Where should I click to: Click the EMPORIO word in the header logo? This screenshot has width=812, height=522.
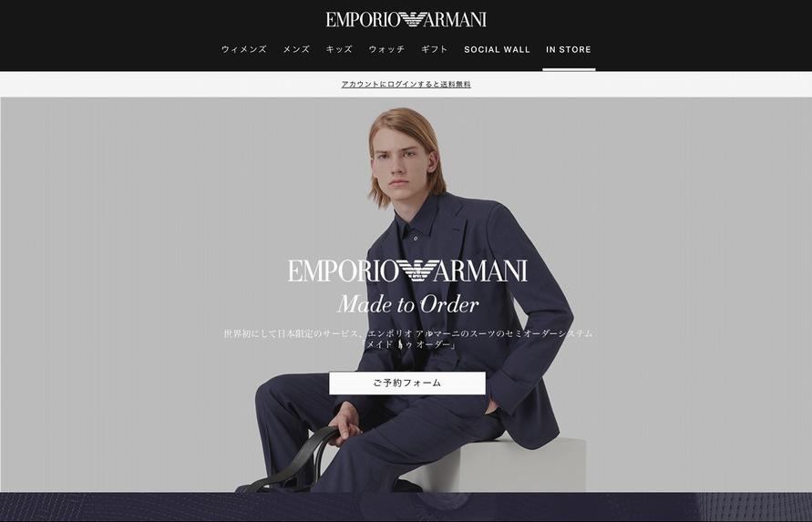click(362, 20)
